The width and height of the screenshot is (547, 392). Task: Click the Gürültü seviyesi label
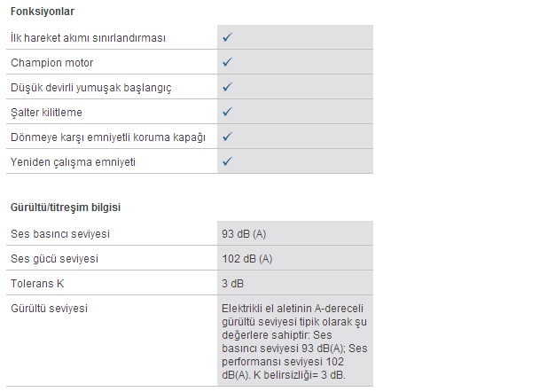point(49,309)
